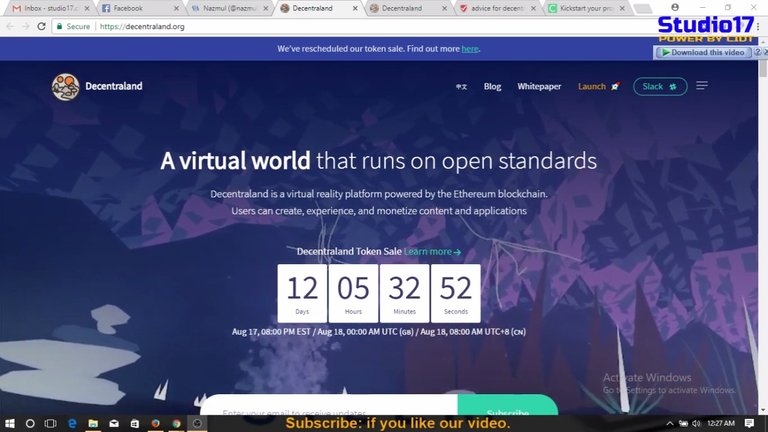This screenshot has height=432, width=768.
Task: Click the 52 Seconds countdown tile
Action: tap(456, 293)
